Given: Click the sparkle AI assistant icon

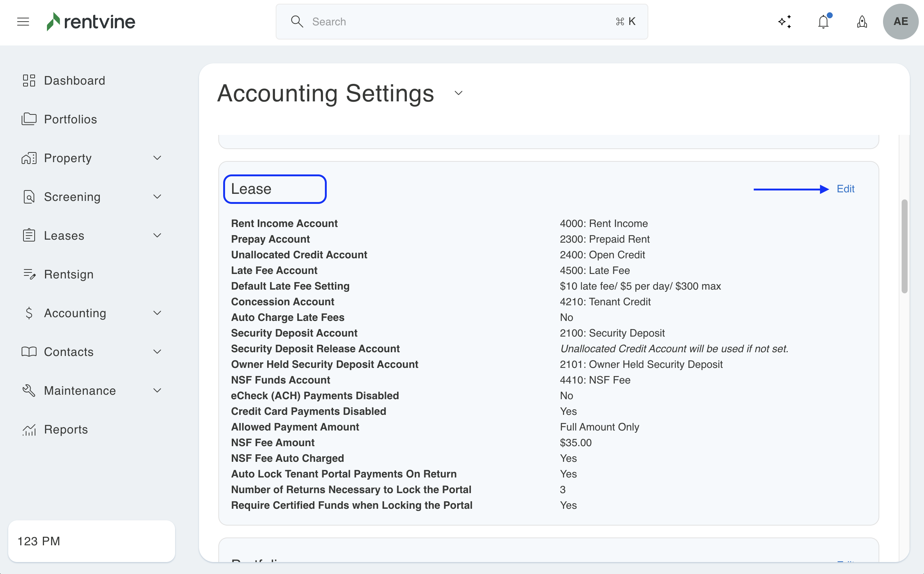Looking at the screenshot, I should tap(785, 22).
